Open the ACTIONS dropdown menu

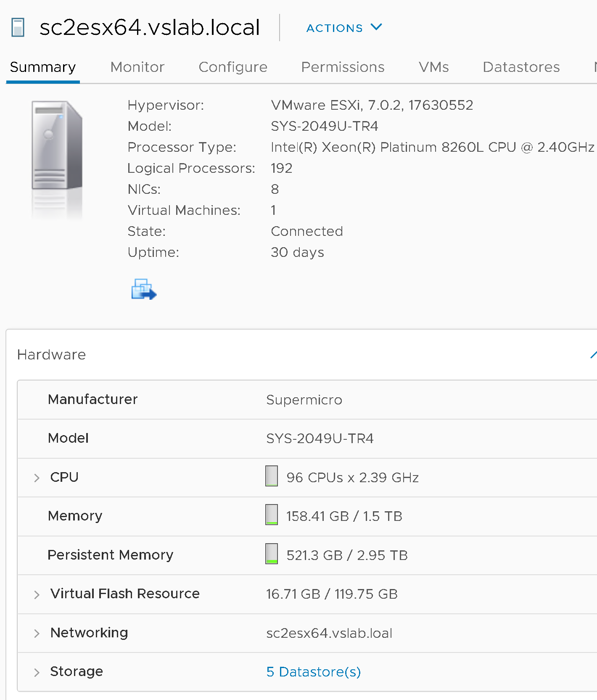pos(344,28)
